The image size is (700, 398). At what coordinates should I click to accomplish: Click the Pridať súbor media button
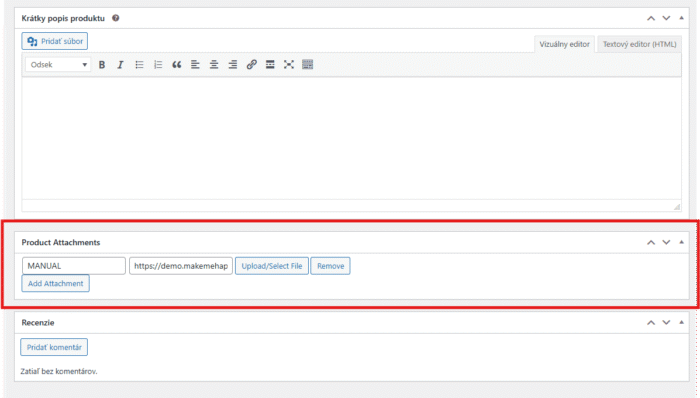click(54, 41)
